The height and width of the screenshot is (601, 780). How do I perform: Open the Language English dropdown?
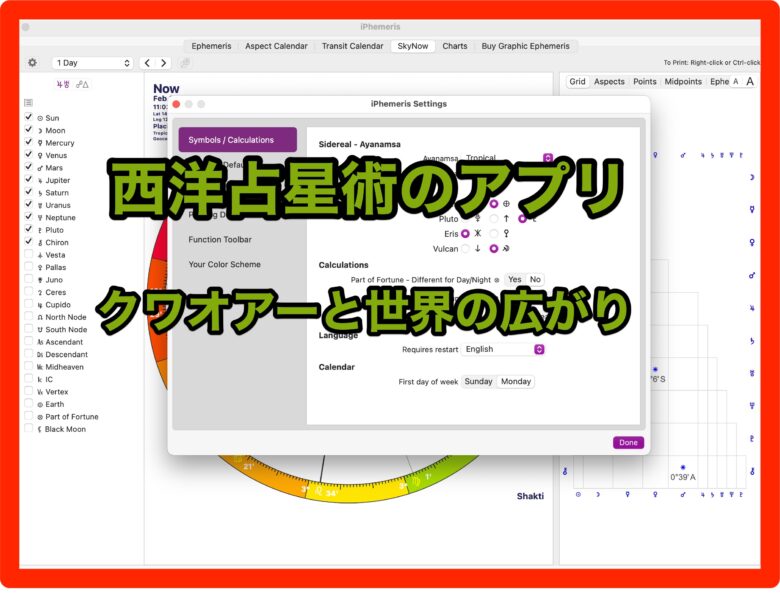tap(503, 349)
